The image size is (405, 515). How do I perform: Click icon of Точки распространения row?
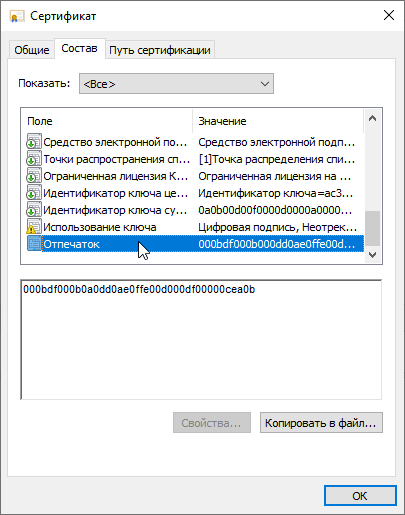click(x=34, y=159)
